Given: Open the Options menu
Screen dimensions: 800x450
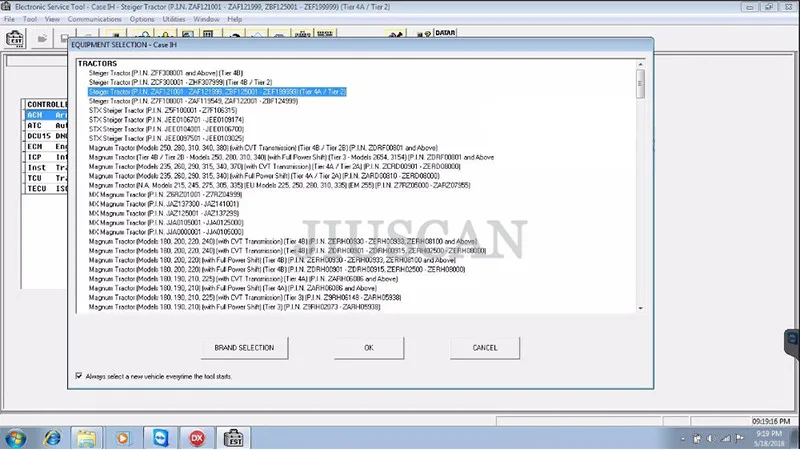Looking at the screenshot, I should coord(142,19).
